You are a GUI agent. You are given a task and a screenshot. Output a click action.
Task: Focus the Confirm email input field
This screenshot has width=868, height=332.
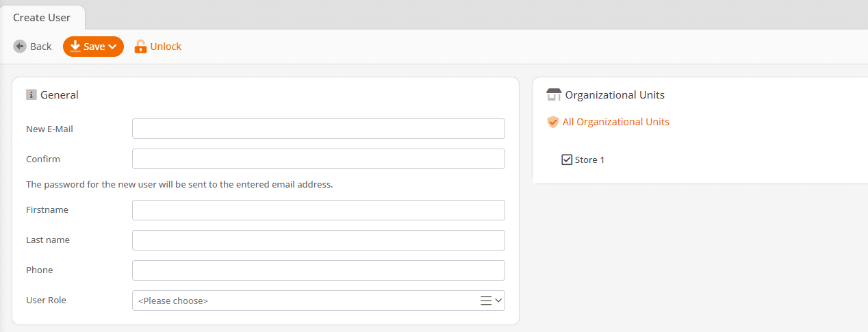[318, 159]
